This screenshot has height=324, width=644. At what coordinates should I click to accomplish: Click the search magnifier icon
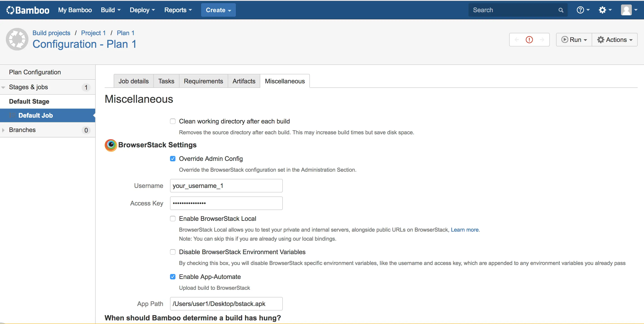pyautogui.click(x=561, y=10)
